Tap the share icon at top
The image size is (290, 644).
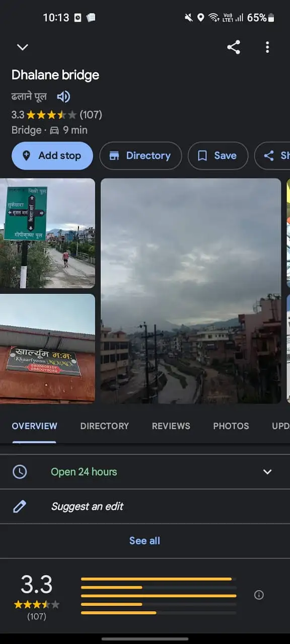click(234, 47)
